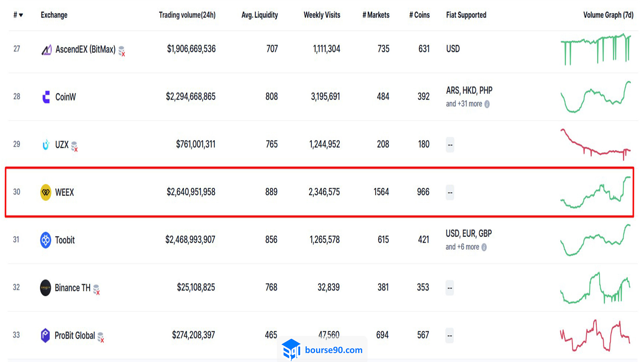Open the WEEX exchange name link
644x362 pixels.
(x=64, y=192)
